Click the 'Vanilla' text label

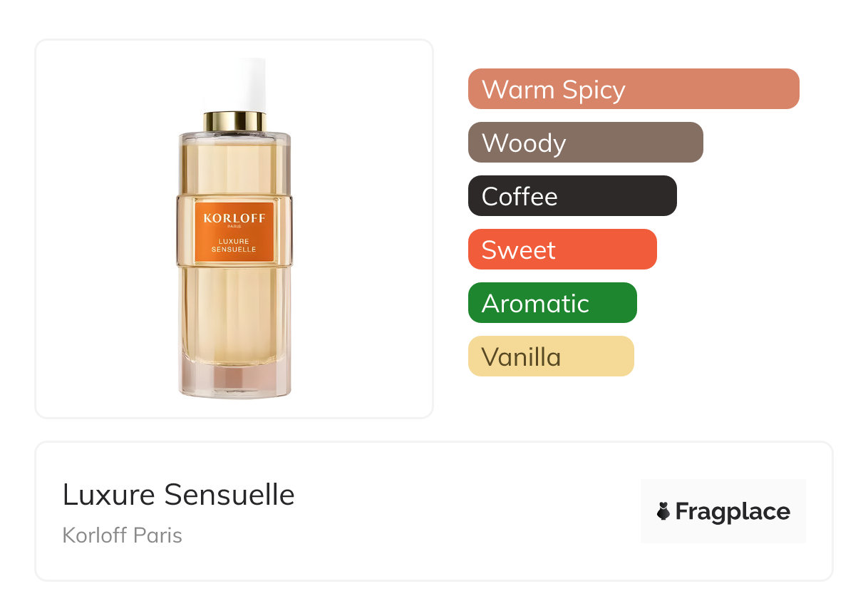point(522,357)
